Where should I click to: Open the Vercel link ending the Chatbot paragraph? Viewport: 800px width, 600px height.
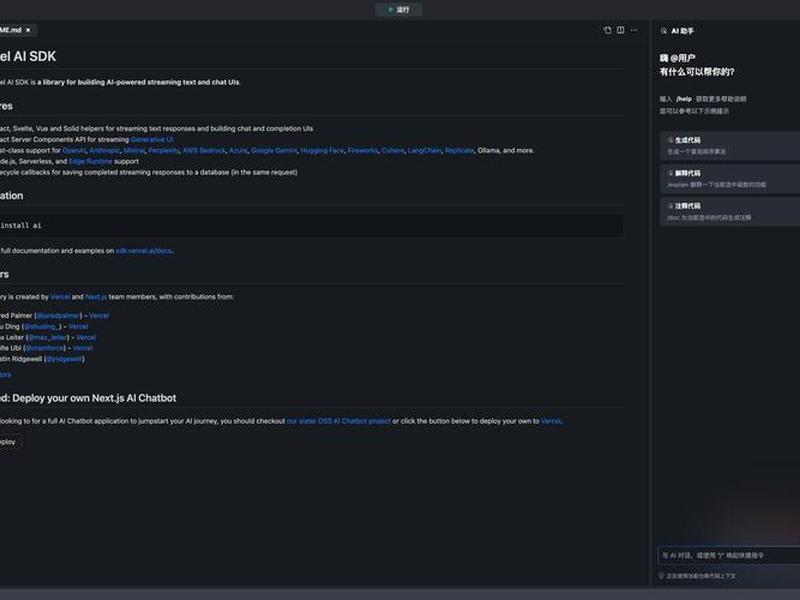coord(551,421)
